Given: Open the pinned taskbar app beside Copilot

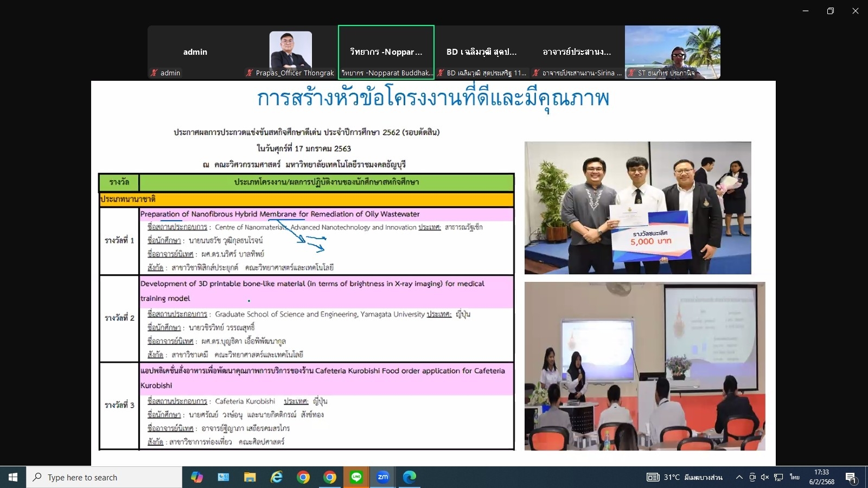Looking at the screenshot, I should [224, 477].
